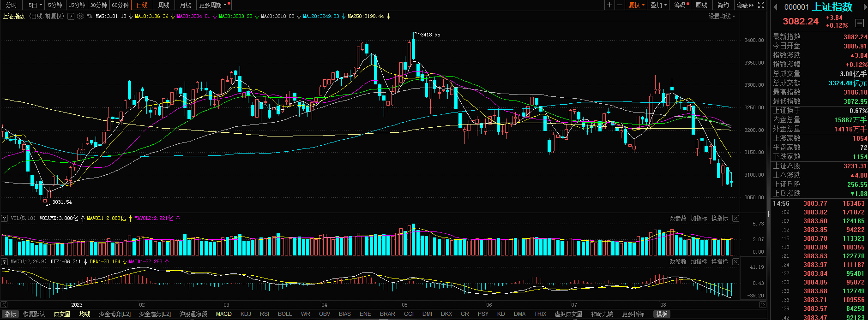The image size is (868, 320).
Task: Collapse quote panel with minus box icon
Action: coord(859,23)
